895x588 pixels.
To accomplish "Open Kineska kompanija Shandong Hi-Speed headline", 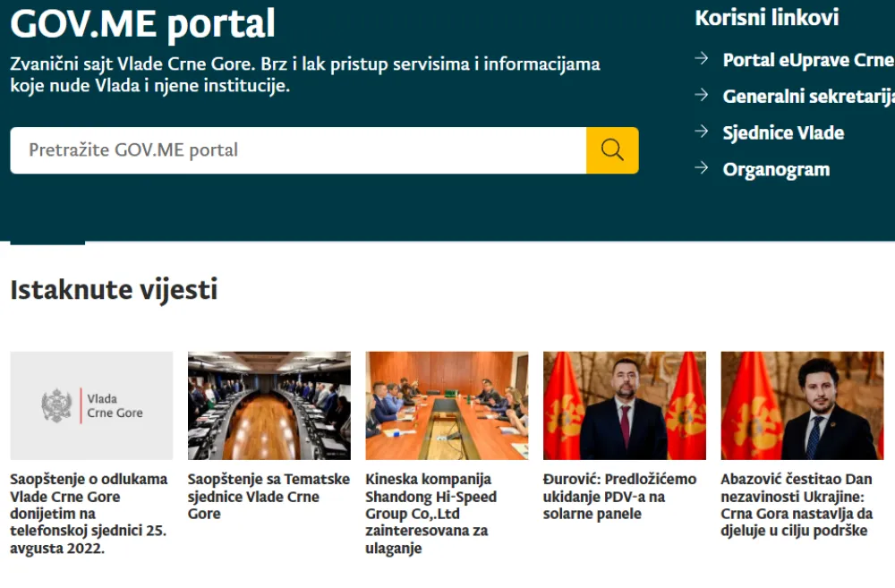I will tap(431, 514).
